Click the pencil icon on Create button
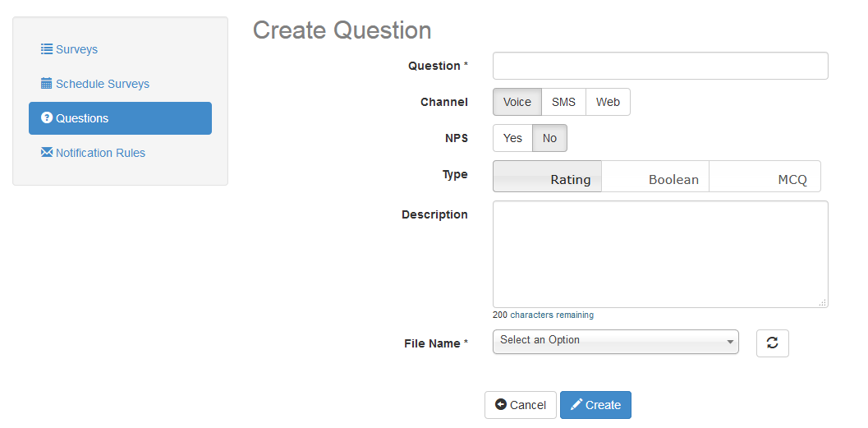 point(576,405)
